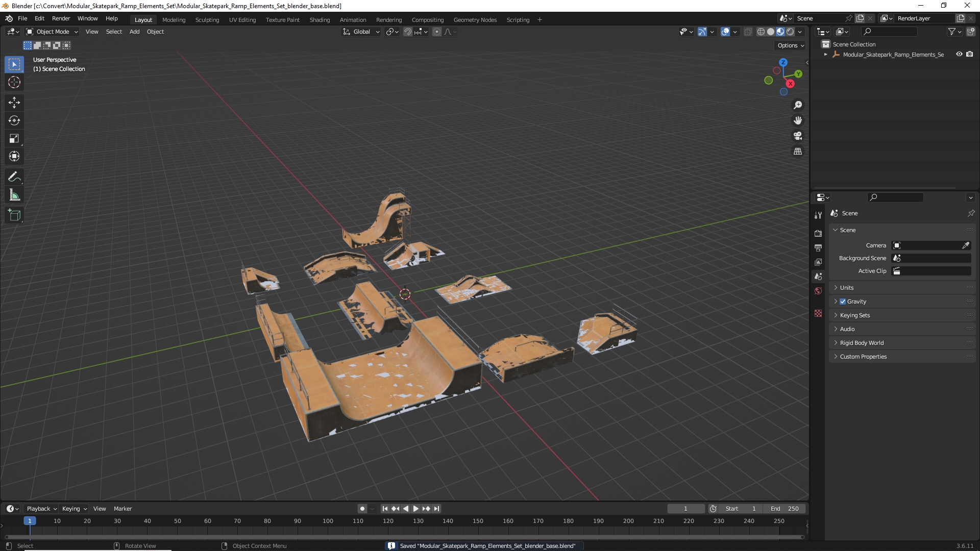Play the animation in reverse
This screenshot has height=551, width=980.
[406, 509]
